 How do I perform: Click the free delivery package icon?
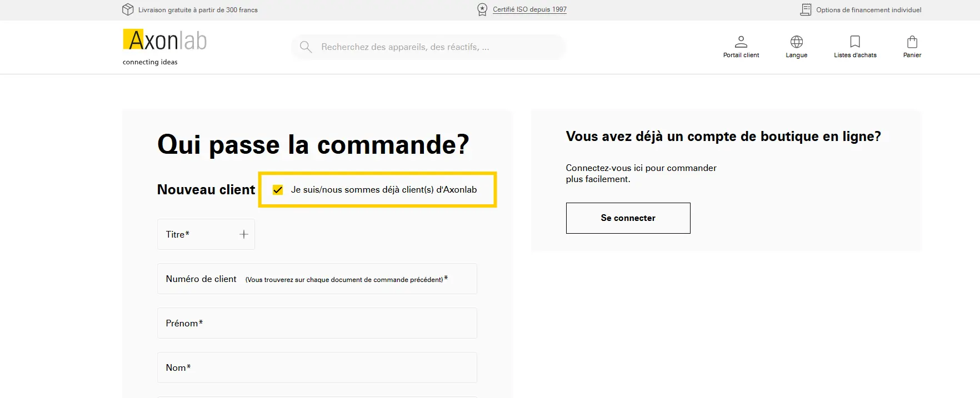pos(128,9)
